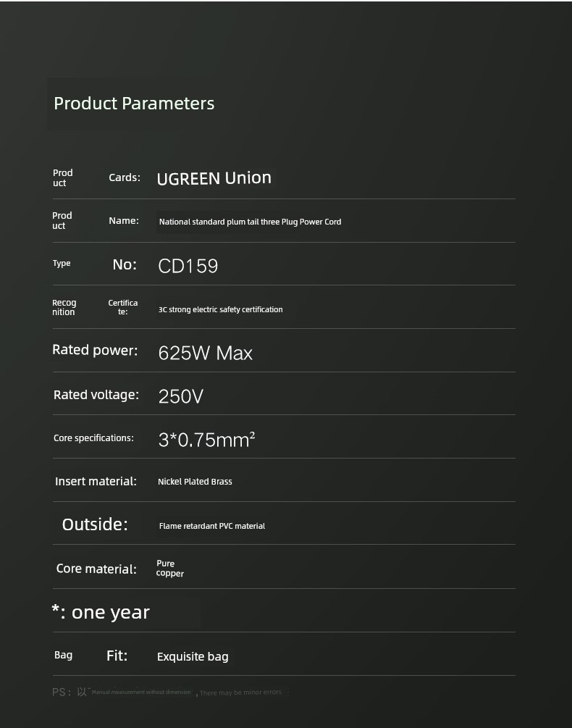Click the Rated power label
572x728 pixels.
[95, 350]
